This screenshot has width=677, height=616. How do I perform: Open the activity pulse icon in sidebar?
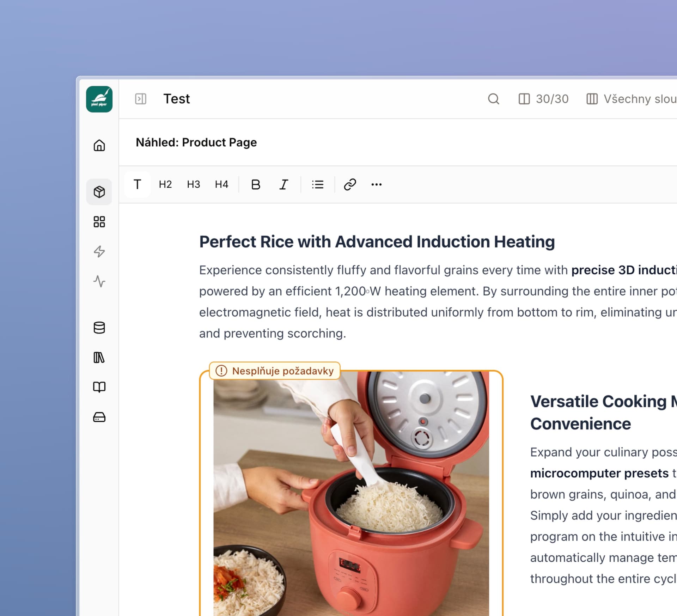coord(99,281)
